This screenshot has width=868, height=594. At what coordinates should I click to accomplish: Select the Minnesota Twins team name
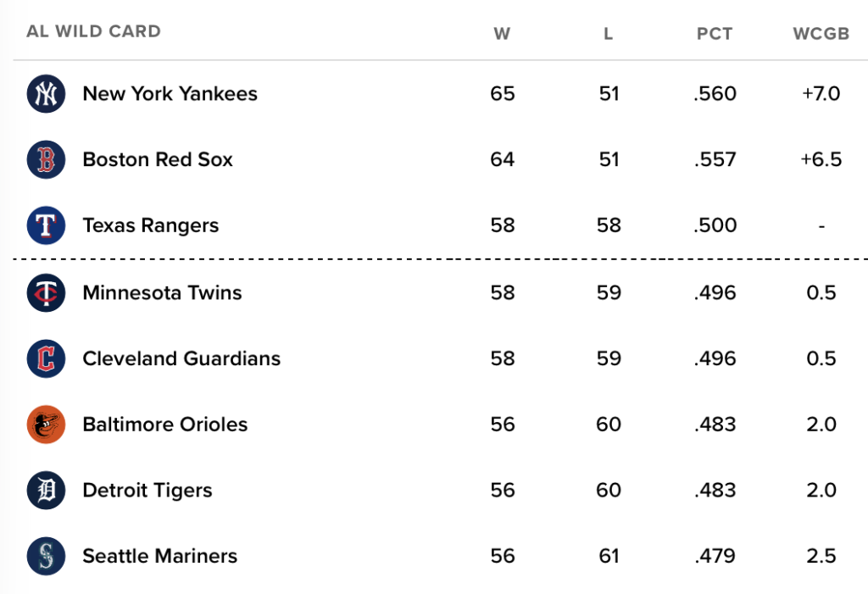(162, 293)
